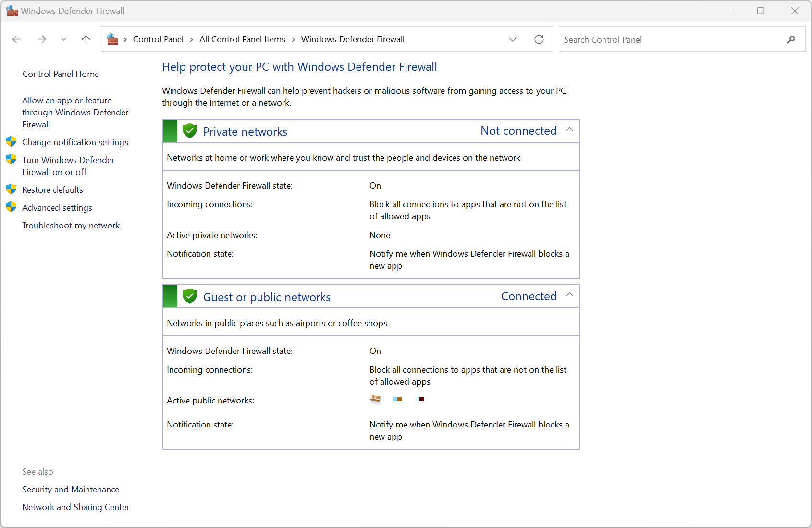The height and width of the screenshot is (528, 812).
Task: Maximize the Windows Defender Firewall window
Action: (x=761, y=11)
